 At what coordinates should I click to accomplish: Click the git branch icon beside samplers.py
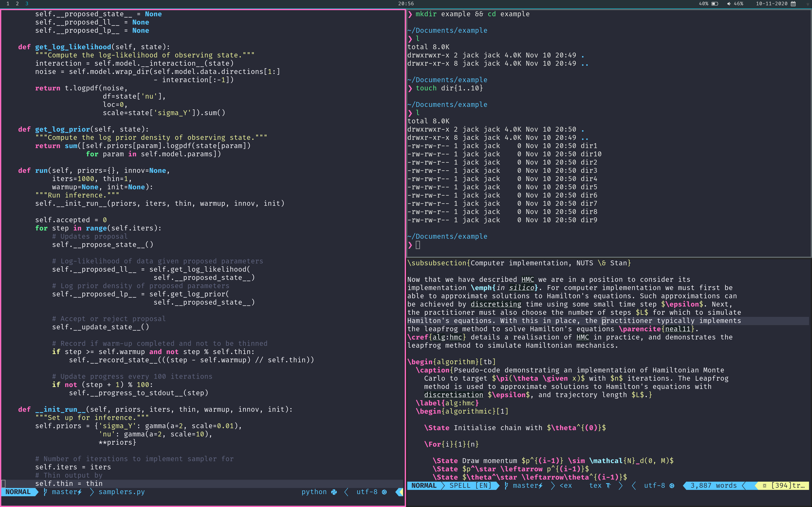45,492
